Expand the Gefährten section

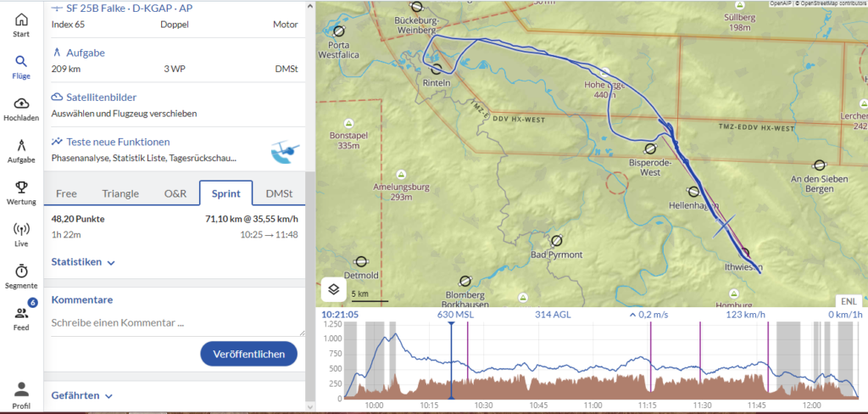81,395
